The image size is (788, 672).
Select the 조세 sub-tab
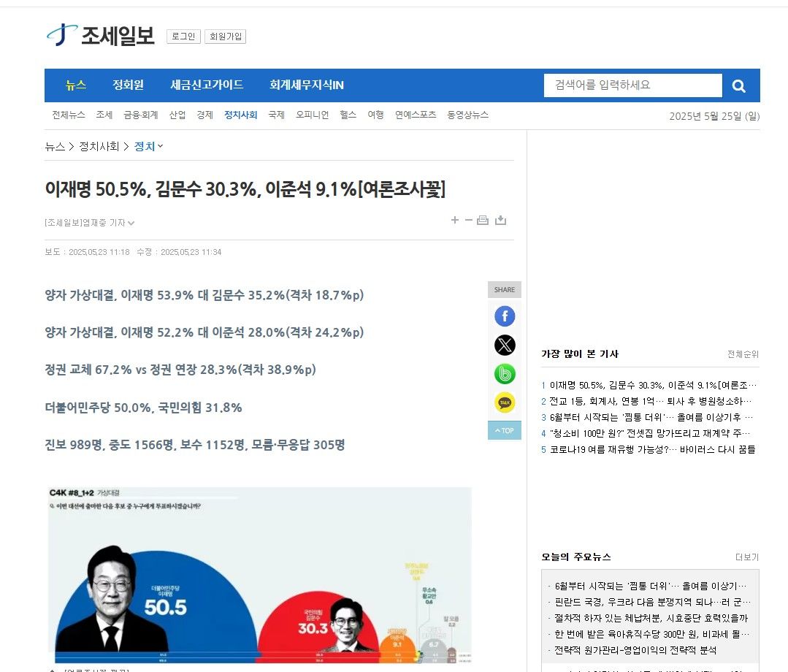[104, 115]
